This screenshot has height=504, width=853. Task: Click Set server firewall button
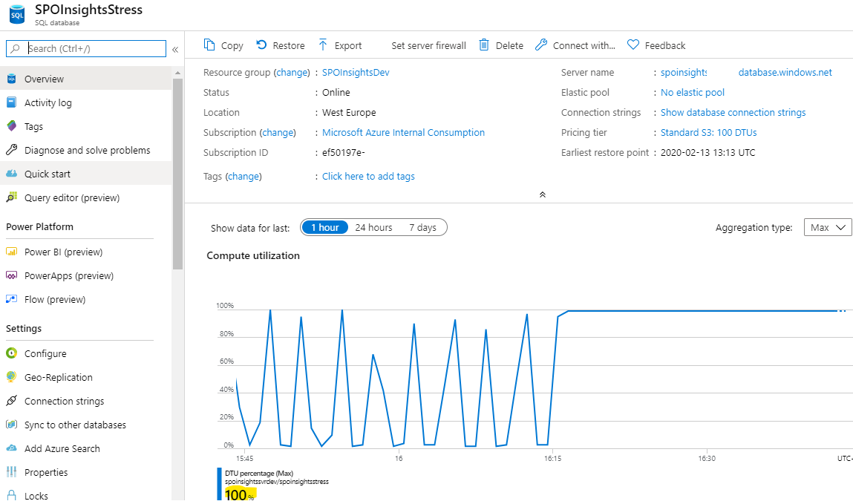pyautogui.click(x=428, y=46)
